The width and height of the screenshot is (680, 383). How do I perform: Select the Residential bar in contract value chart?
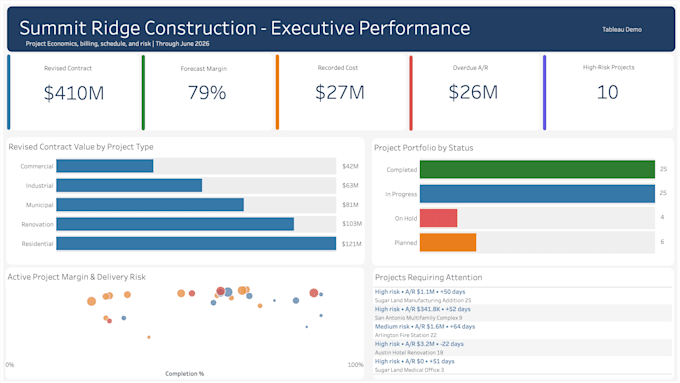point(196,243)
